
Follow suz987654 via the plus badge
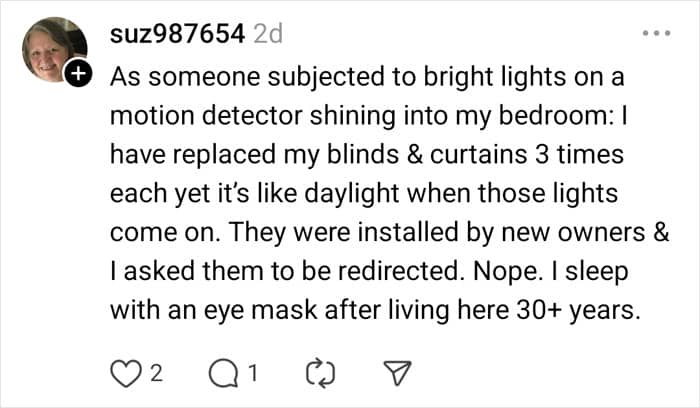pos(79,75)
